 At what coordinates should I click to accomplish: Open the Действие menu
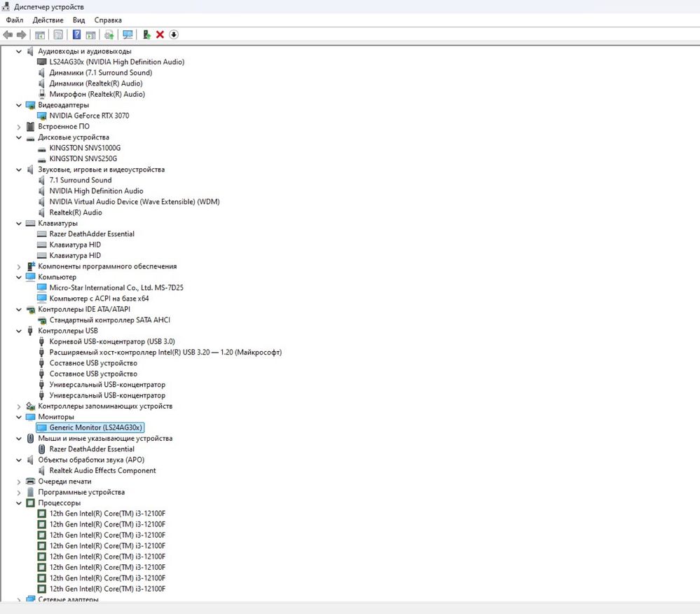tap(48, 20)
